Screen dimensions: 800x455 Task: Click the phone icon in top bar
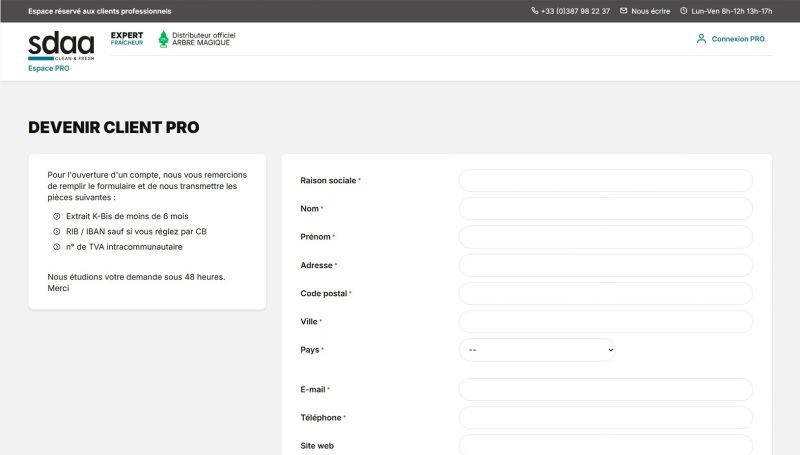tap(535, 11)
